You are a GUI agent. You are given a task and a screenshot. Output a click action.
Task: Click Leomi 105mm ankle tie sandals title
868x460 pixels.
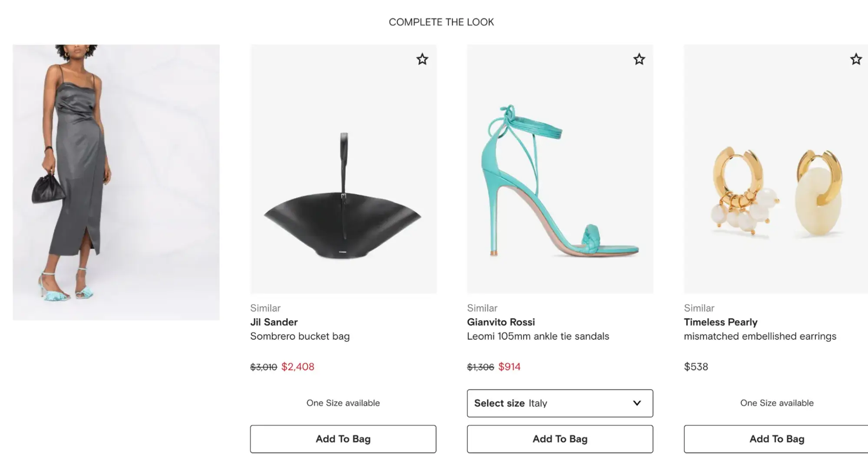pyautogui.click(x=538, y=336)
